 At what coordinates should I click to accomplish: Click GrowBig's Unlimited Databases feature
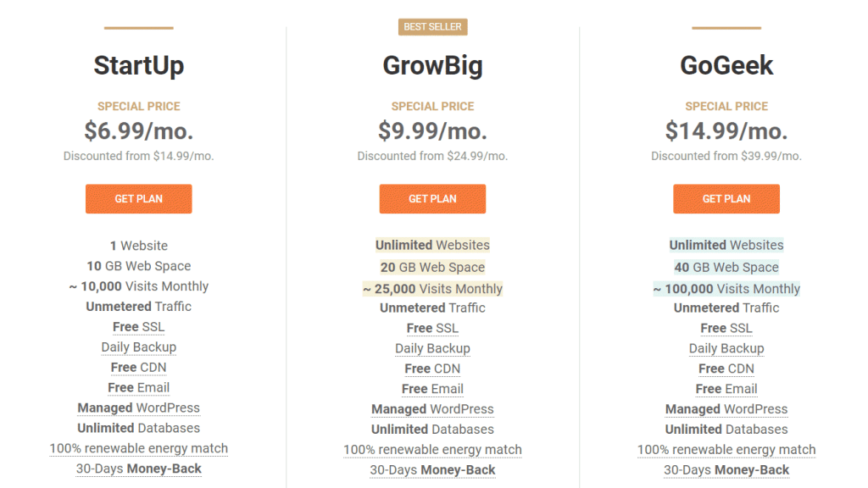pyautogui.click(x=432, y=430)
